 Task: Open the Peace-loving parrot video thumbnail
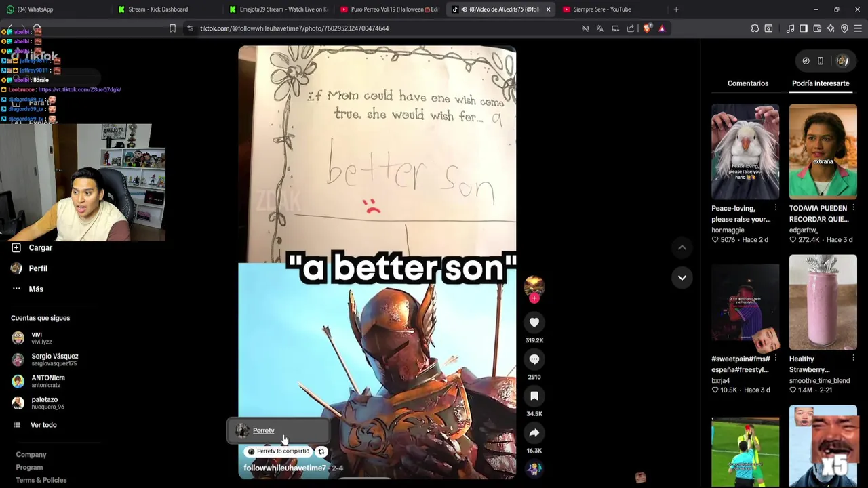[745, 152]
